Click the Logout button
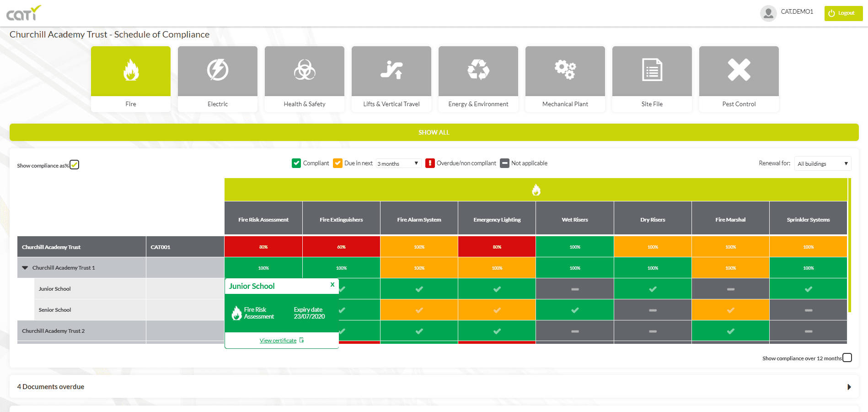The width and height of the screenshot is (868, 412). 843,13
